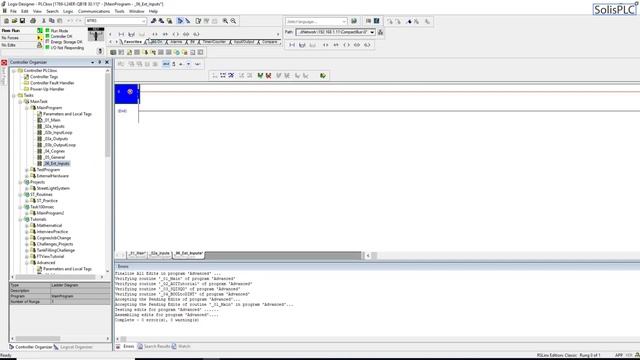This screenshot has height=360, width=640.
Task: Collapse the Tasks folder node
Action: pos(14,95)
